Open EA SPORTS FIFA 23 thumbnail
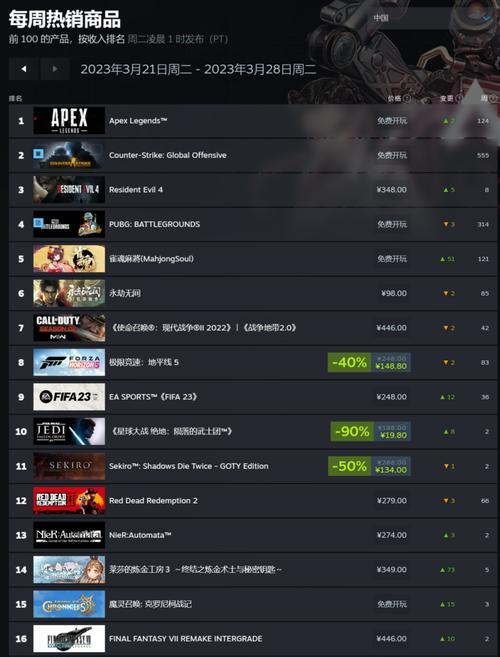The image size is (500, 657). tap(69, 397)
